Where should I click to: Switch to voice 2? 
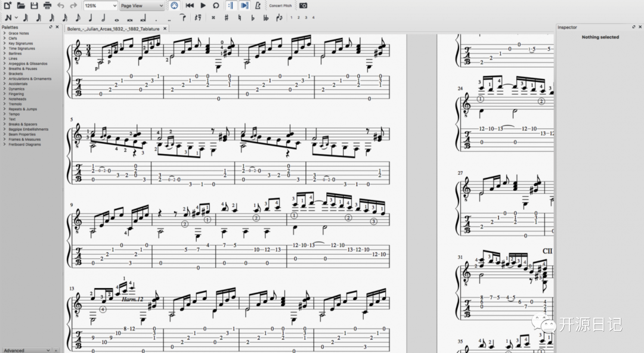(299, 18)
